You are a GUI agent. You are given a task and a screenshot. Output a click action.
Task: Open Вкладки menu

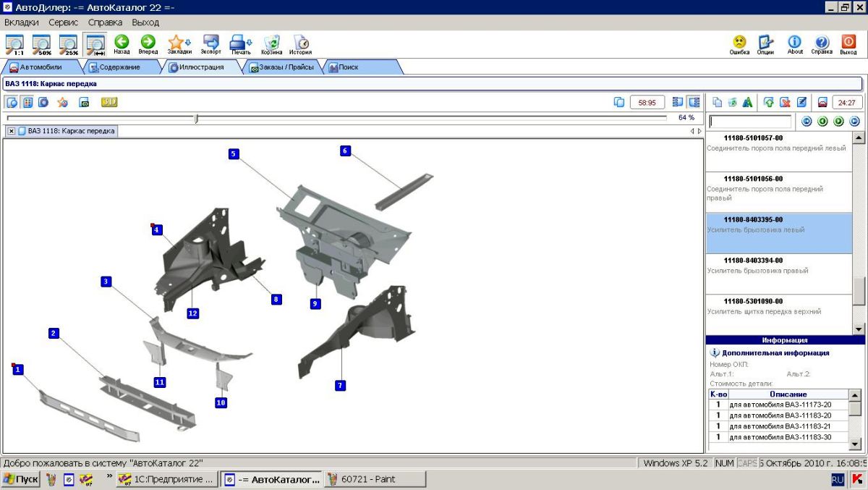(22, 22)
